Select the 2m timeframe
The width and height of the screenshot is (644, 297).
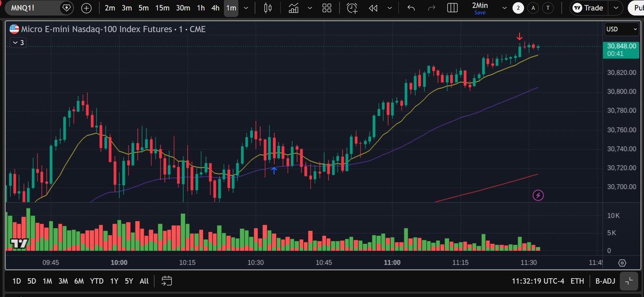coord(110,8)
